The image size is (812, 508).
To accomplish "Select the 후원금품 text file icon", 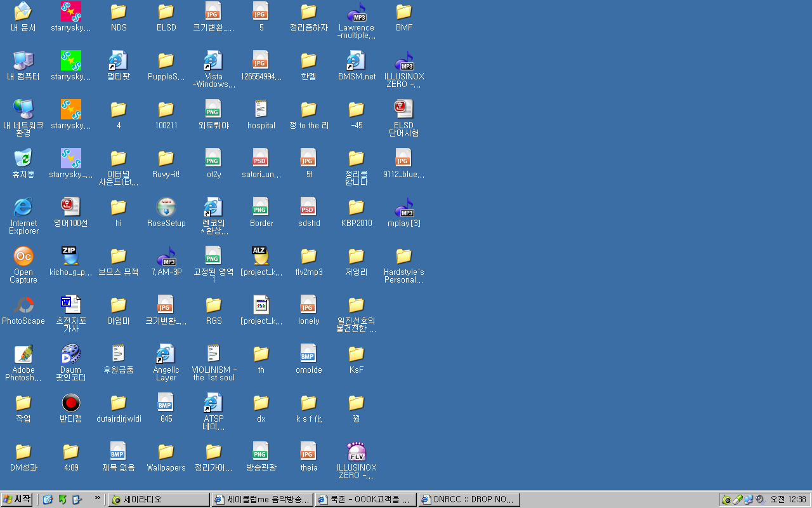I will pyautogui.click(x=119, y=354).
